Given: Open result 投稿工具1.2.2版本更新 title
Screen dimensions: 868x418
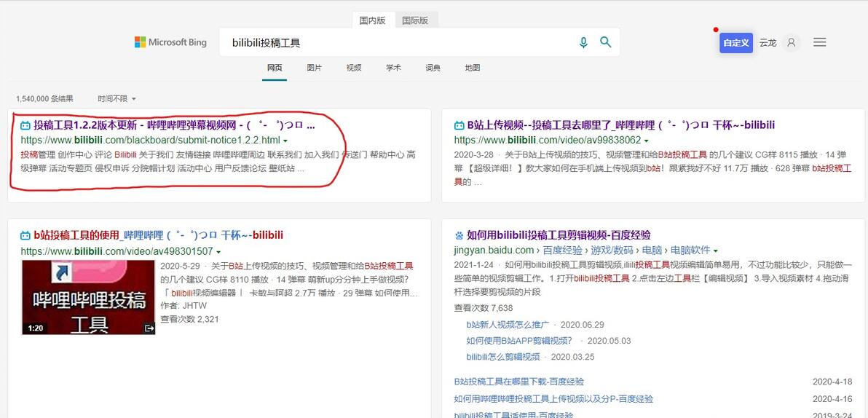Looking at the screenshot, I should 174,125.
